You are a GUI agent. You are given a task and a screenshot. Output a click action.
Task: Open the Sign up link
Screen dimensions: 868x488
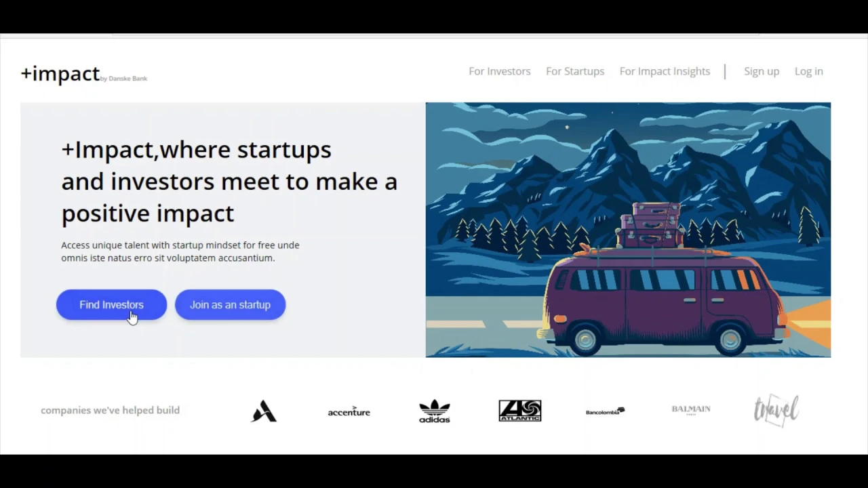[762, 71]
